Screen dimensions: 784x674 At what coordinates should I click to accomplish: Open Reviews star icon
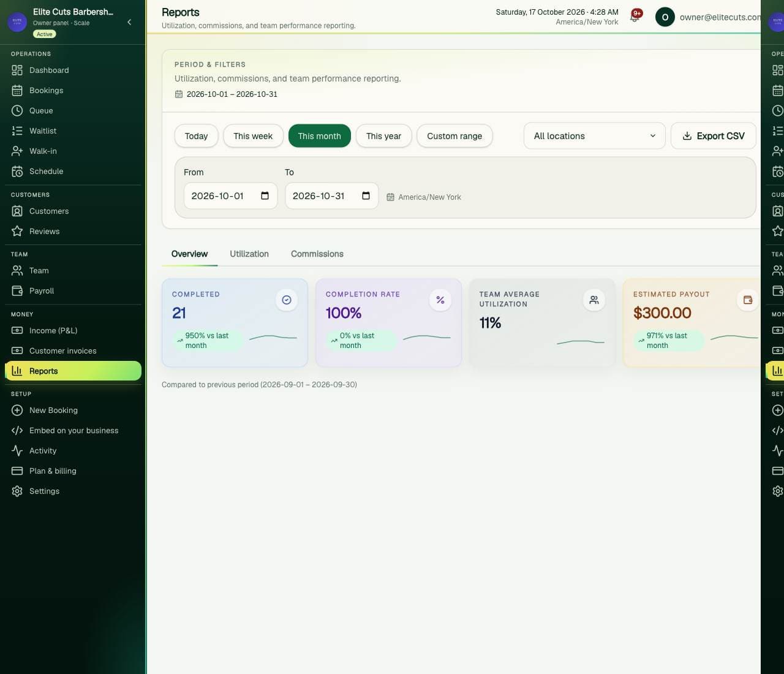tap(17, 232)
